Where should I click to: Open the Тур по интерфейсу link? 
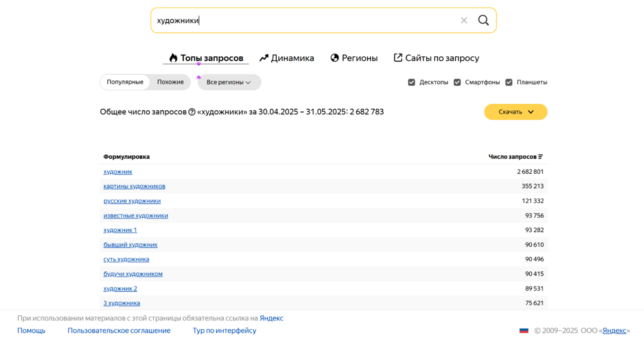(225, 331)
